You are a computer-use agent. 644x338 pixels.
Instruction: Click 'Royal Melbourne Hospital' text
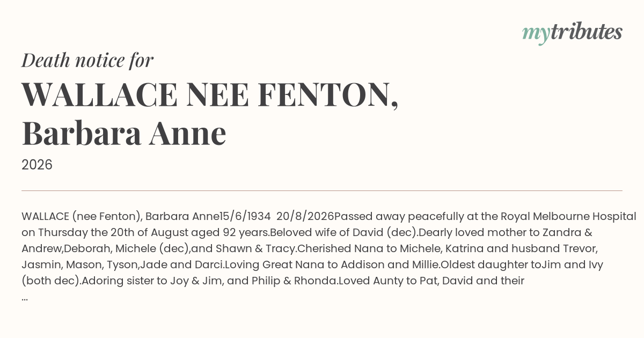[x=568, y=217]
